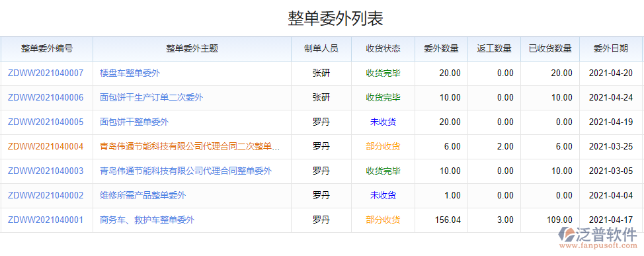Click the 收货状态 column header
This screenshot has height=256, width=644.
pyautogui.click(x=383, y=49)
